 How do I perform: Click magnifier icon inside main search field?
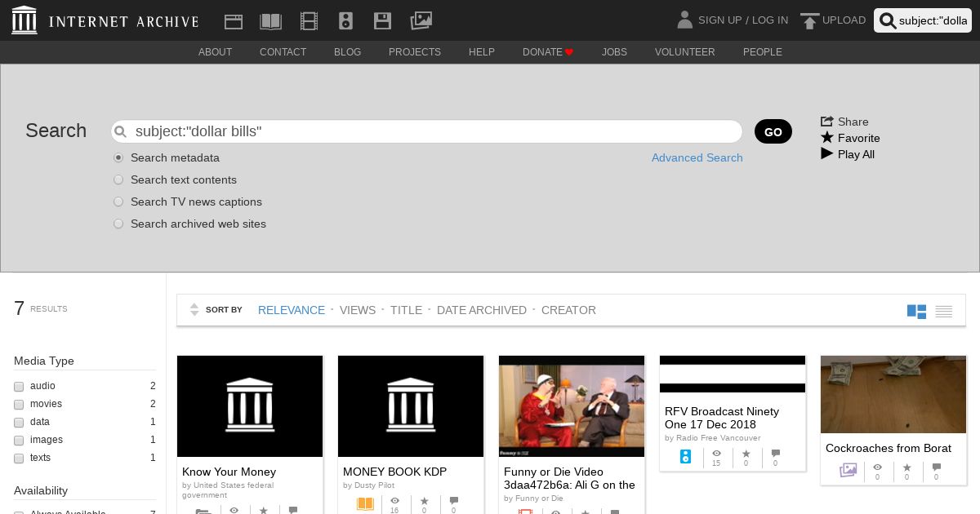tap(120, 131)
